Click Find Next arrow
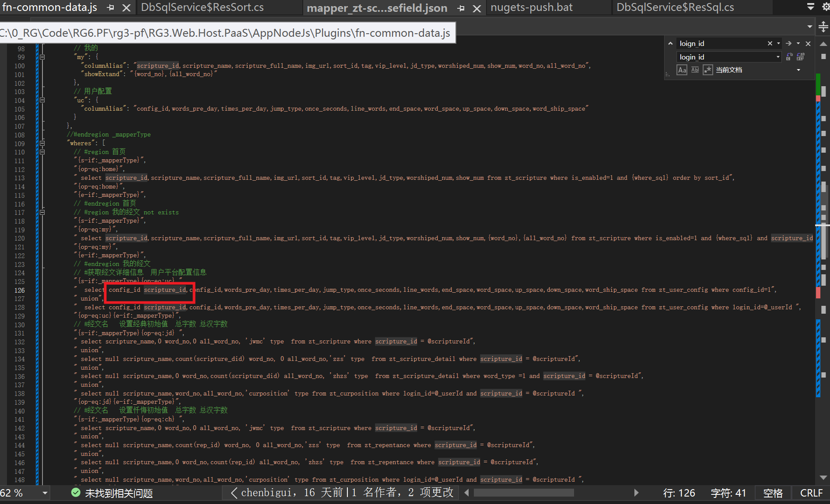 click(x=788, y=43)
